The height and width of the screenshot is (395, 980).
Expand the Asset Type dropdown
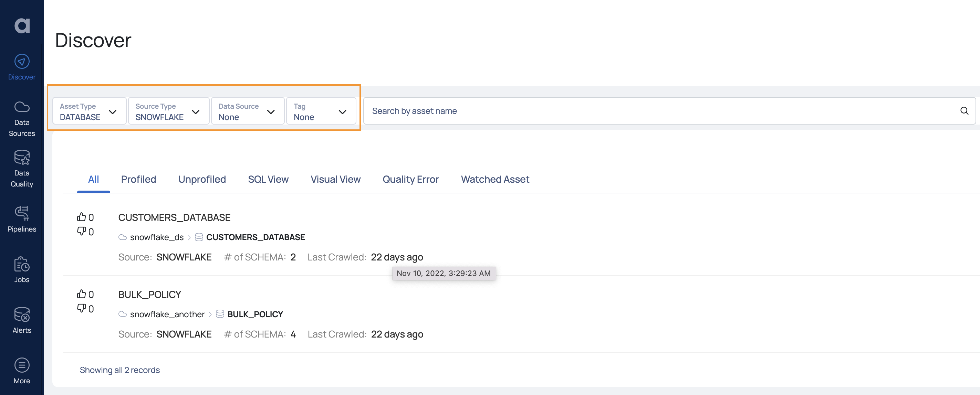[89, 111]
